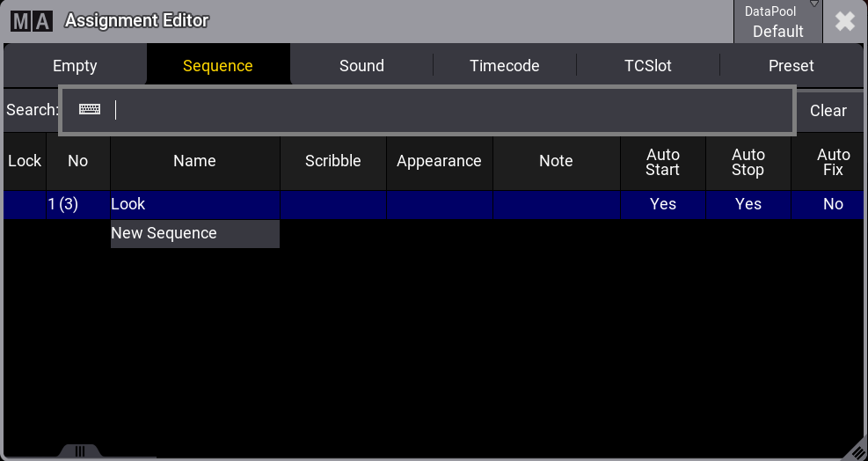Select the Sequence tab

pos(218,66)
